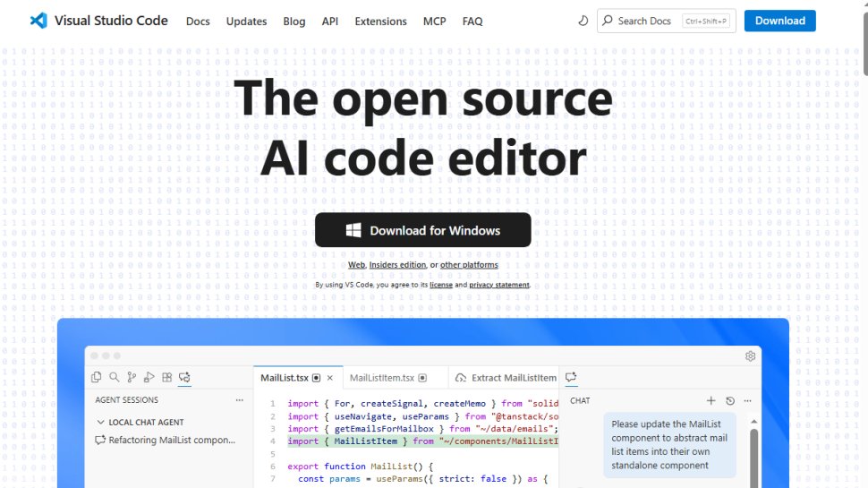Click code line 'export function MailList() {'

(361, 467)
